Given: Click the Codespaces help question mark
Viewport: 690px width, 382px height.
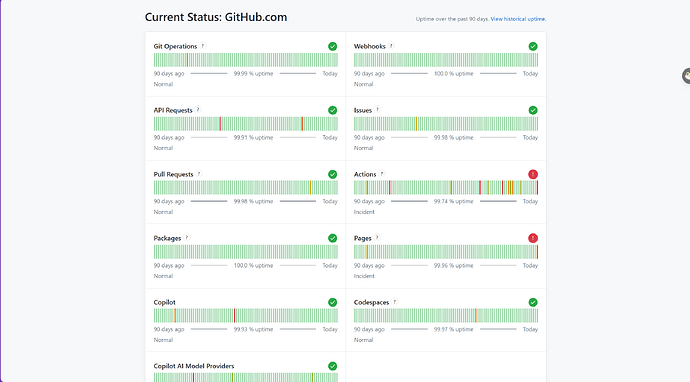Looking at the screenshot, I should click(x=395, y=302).
